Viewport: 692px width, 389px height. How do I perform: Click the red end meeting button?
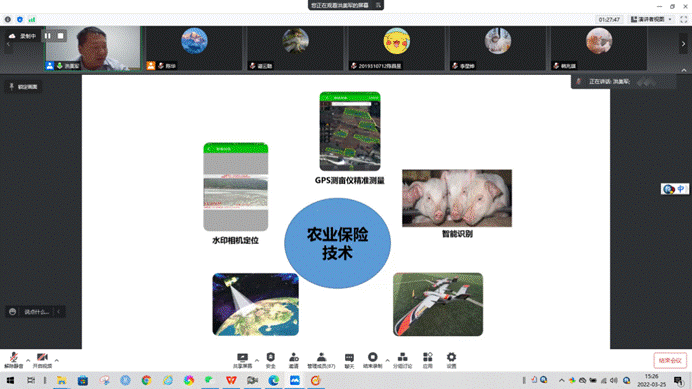(x=669, y=360)
